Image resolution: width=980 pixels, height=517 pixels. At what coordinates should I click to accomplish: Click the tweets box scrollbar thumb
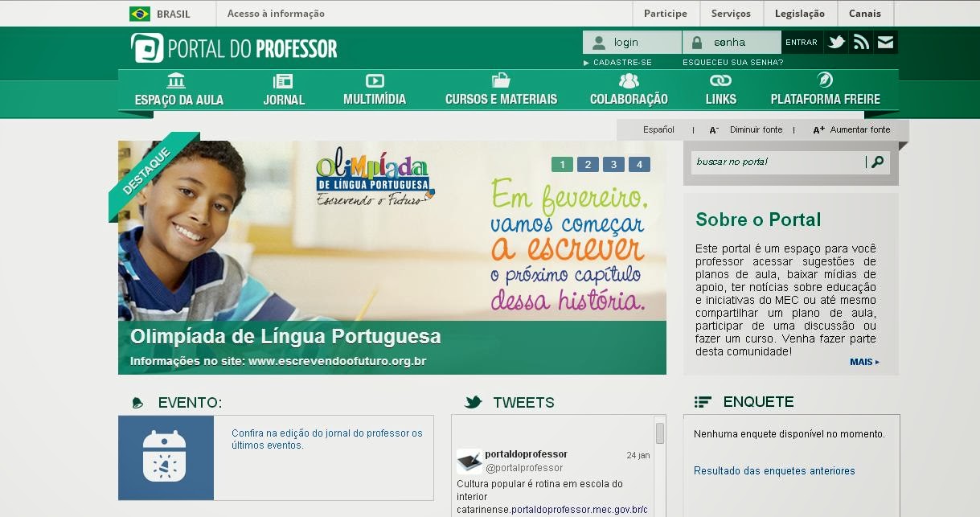(660, 433)
